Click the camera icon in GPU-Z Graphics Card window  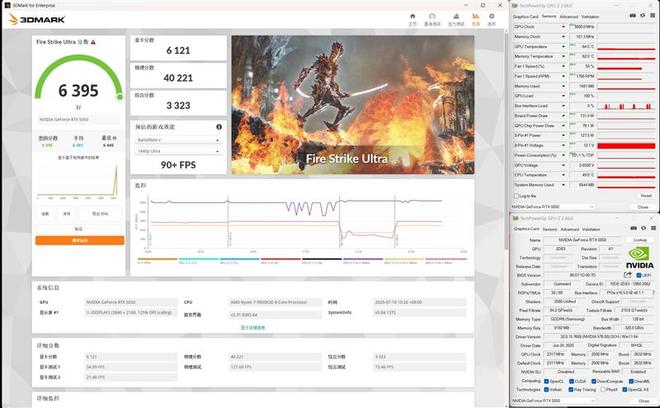633,228
